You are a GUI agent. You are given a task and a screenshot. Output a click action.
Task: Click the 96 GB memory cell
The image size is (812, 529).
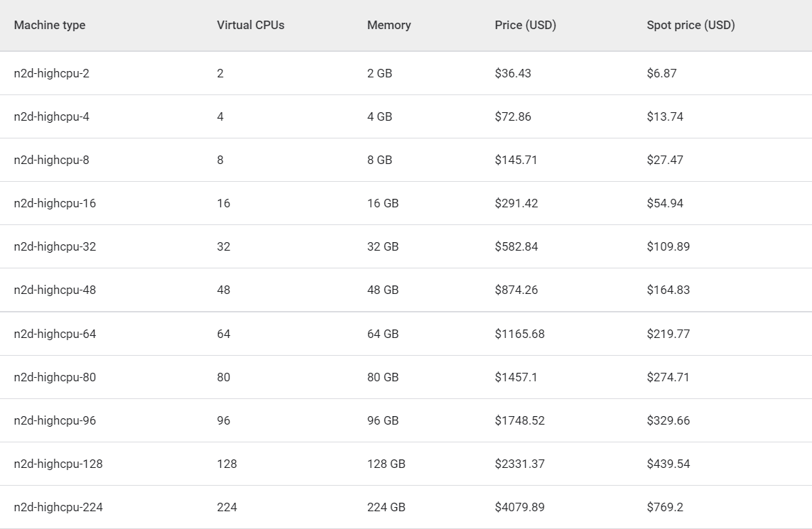383,421
